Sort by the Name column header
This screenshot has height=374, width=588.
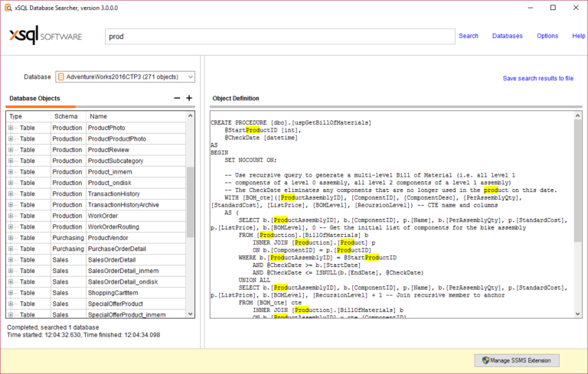[x=136, y=116]
